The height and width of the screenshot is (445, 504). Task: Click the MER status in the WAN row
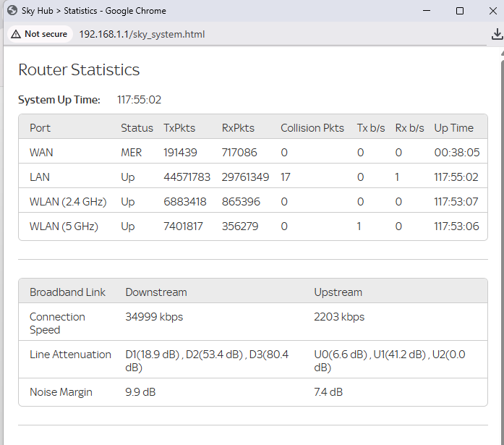131,153
